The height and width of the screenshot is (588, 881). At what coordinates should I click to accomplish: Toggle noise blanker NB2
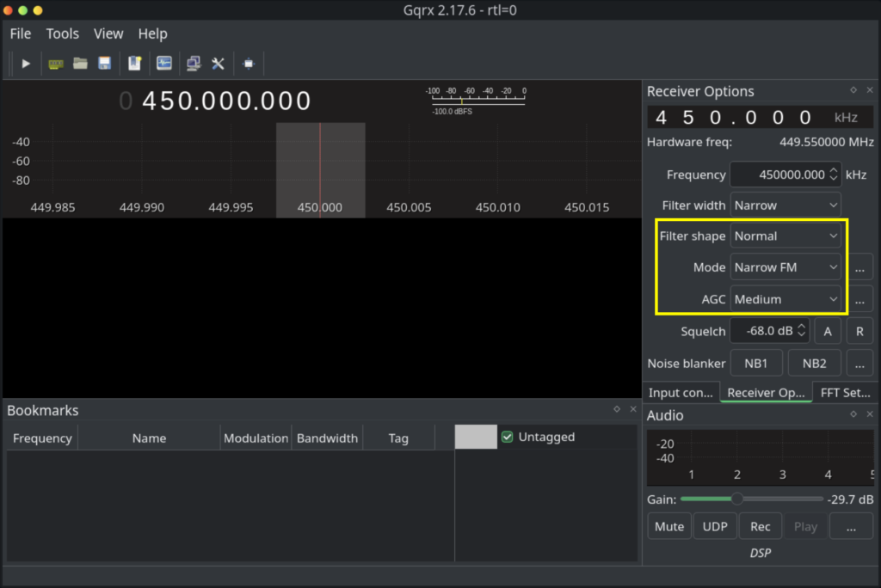point(815,364)
